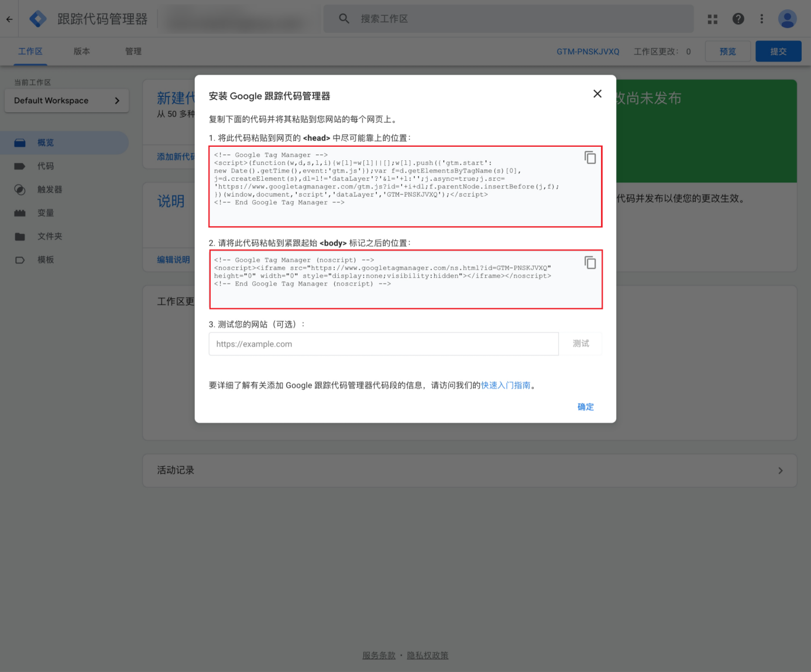The height and width of the screenshot is (672, 811).
Task: Click the back arrow icon
Action: pyautogui.click(x=9, y=19)
